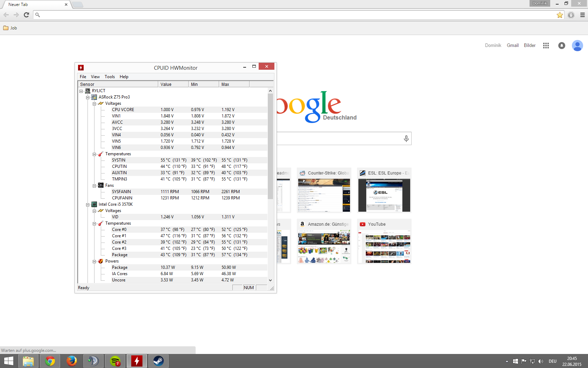
Task: Launch Firefox from the taskbar
Action: pyautogui.click(x=72, y=361)
